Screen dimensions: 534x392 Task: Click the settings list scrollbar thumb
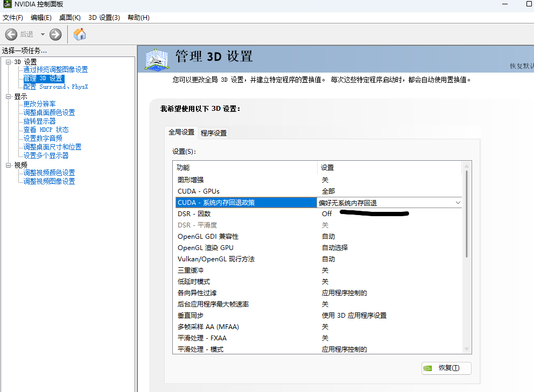(467, 213)
